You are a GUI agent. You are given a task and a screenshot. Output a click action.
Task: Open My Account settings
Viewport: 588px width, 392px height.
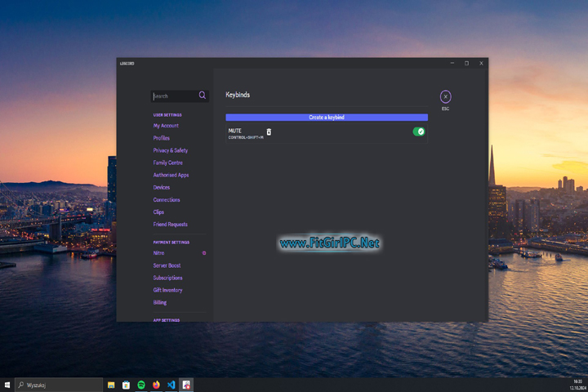click(166, 126)
